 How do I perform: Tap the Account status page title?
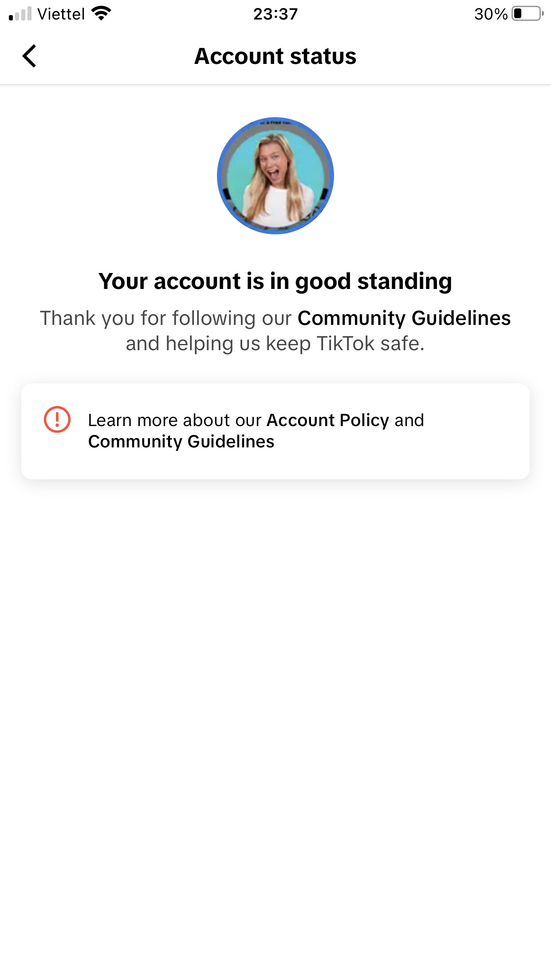[275, 56]
